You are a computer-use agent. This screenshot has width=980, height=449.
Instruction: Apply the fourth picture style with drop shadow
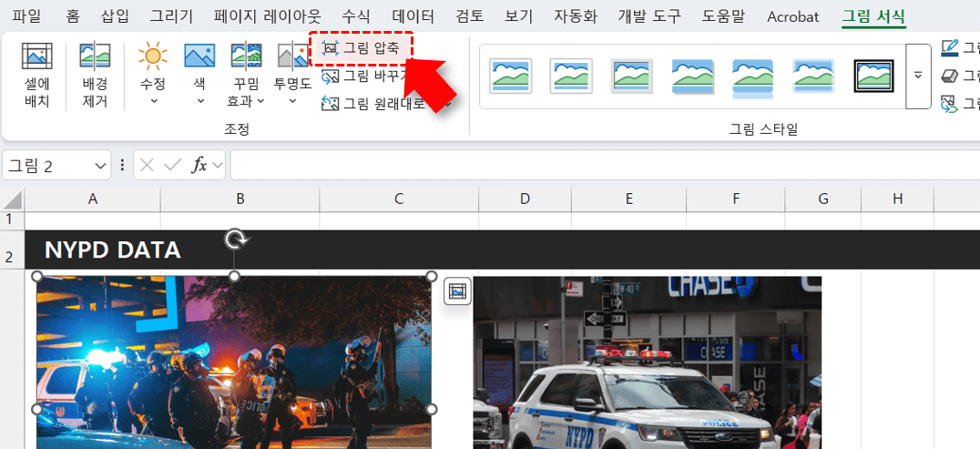(x=692, y=76)
